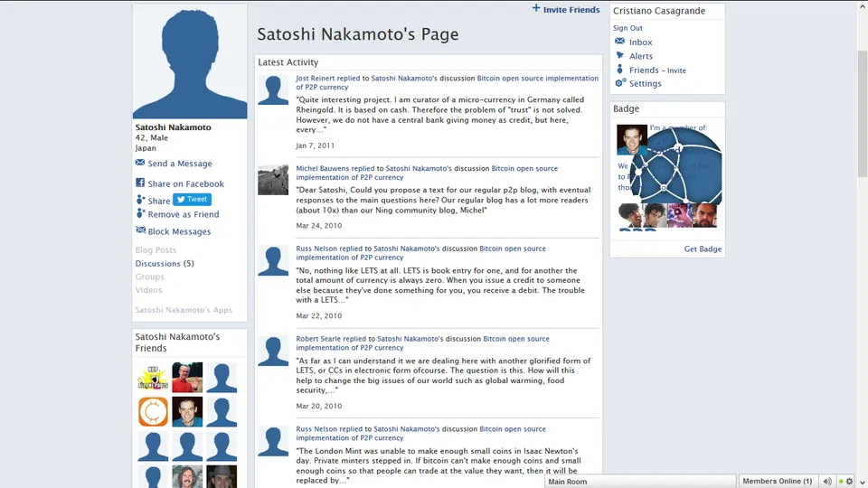
Task: Open the bearded man badge avatar
Action: point(704,215)
